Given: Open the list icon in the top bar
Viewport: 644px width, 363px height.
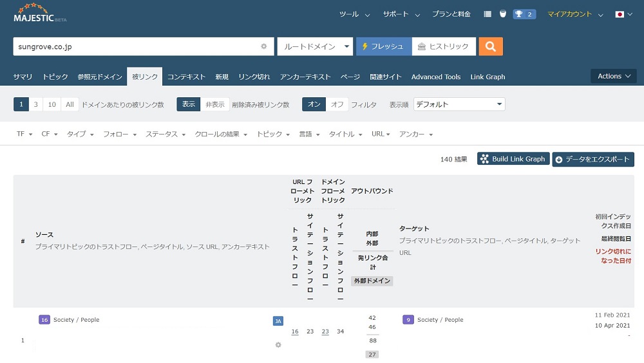Looking at the screenshot, I should tap(488, 14).
